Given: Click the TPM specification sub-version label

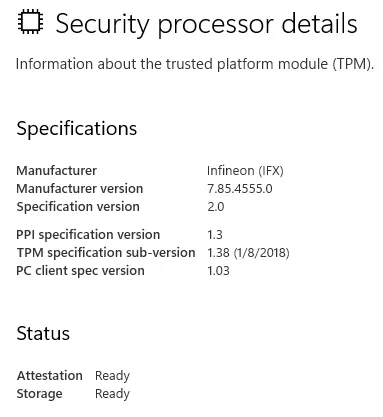Looking at the screenshot, I should [x=106, y=253].
